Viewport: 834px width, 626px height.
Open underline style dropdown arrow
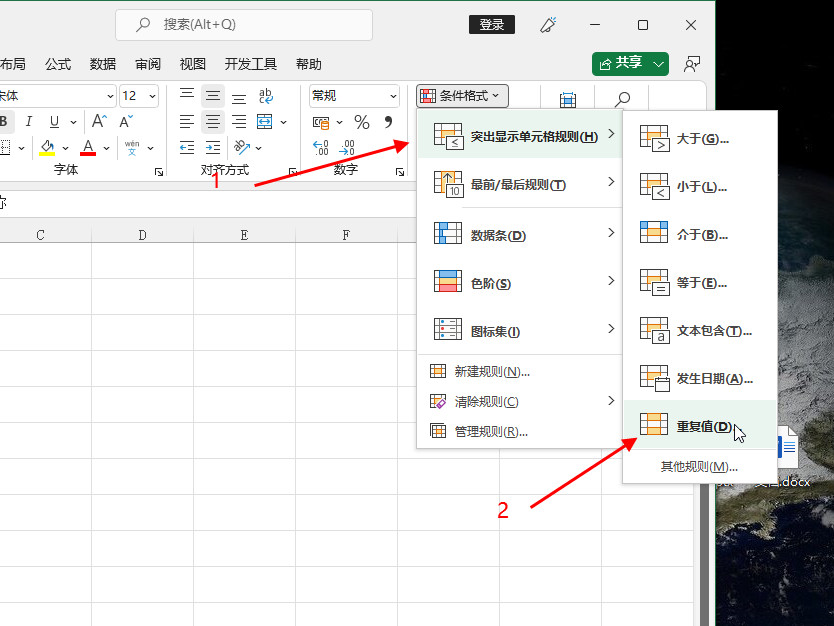tap(73, 122)
